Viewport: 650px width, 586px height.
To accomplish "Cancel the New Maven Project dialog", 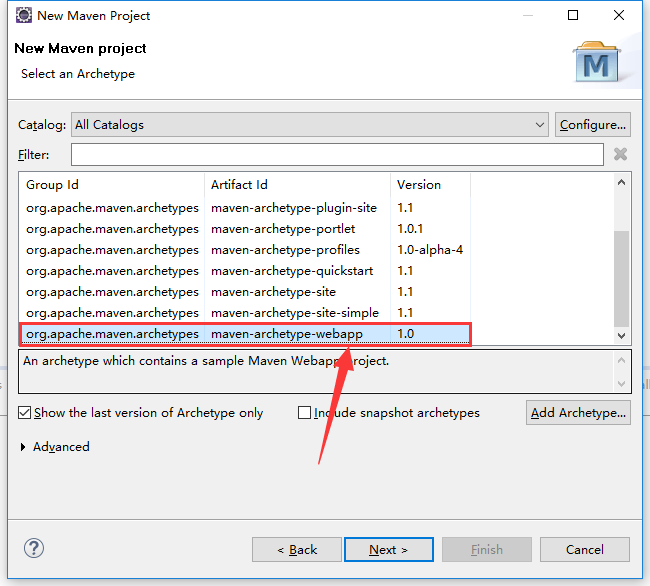I will tap(585, 550).
